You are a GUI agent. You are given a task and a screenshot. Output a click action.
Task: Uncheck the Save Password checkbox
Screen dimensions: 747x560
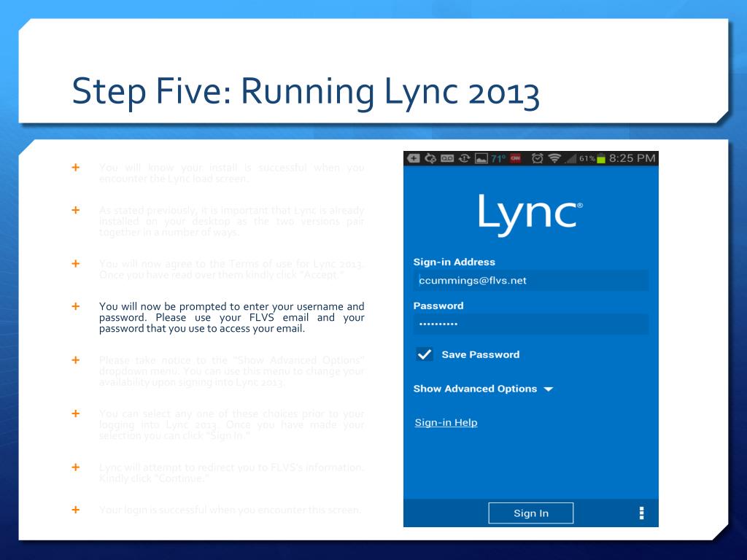(425, 354)
